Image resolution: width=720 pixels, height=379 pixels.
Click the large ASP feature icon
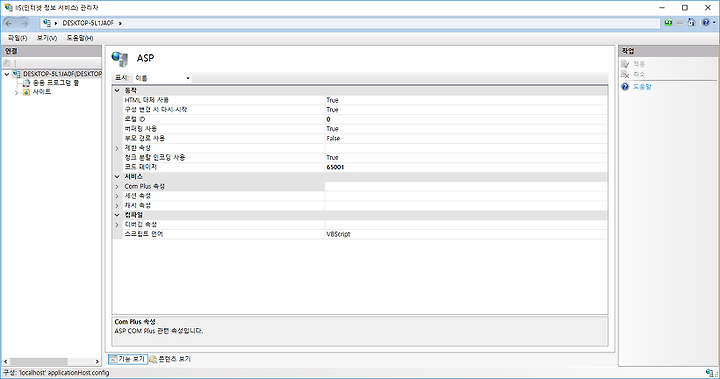click(x=120, y=59)
